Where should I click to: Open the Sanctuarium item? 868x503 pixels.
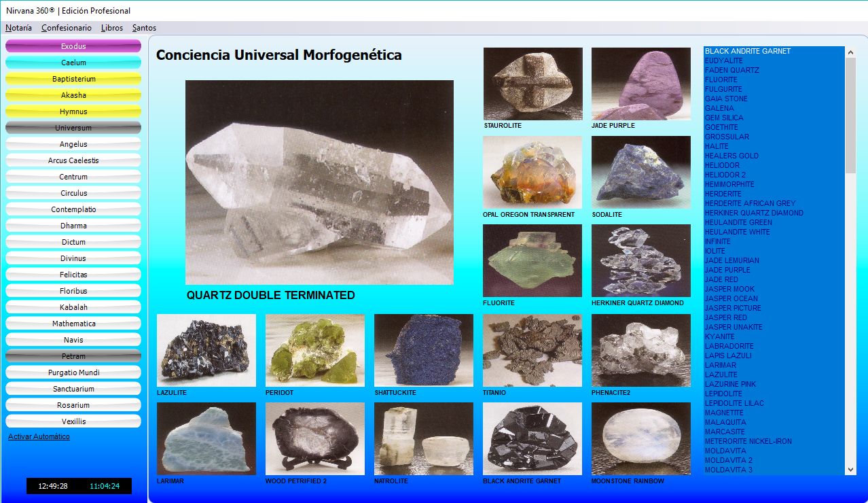coord(73,389)
